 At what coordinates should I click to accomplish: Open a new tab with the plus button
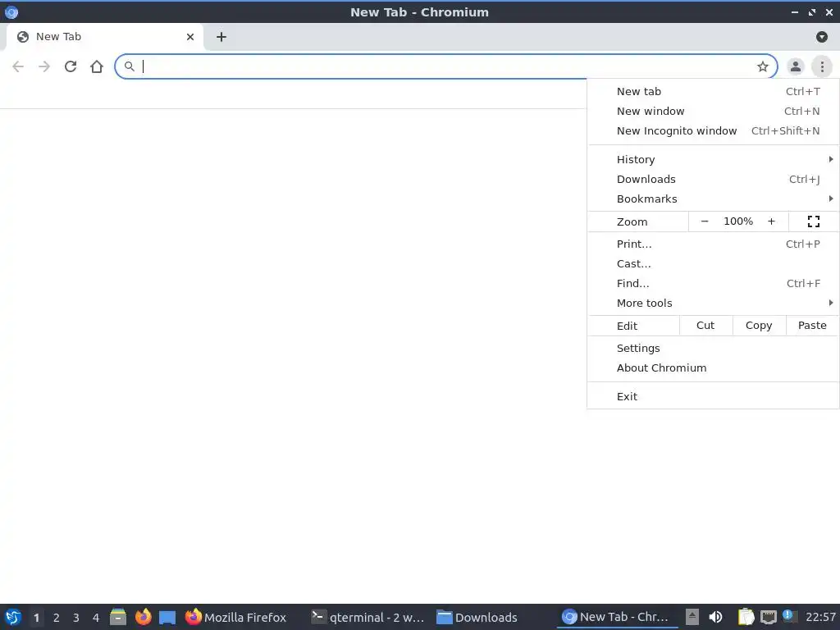pyautogui.click(x=221, y=37)
